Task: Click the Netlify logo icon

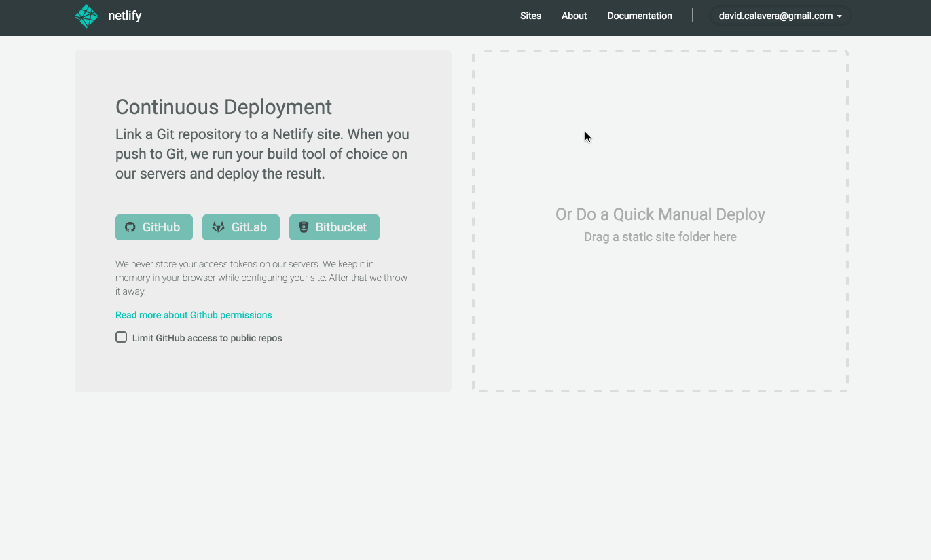Action: pos(86,15)
